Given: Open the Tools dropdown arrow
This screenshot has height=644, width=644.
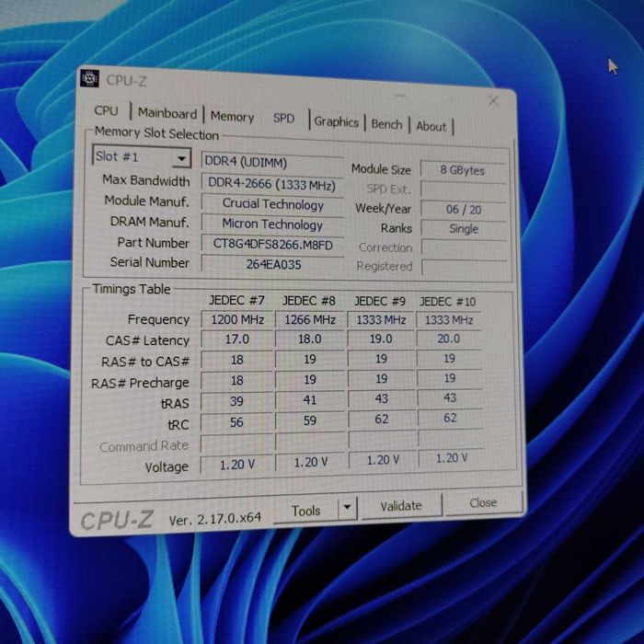Looking at the screenshot, I should click(348, 507).
